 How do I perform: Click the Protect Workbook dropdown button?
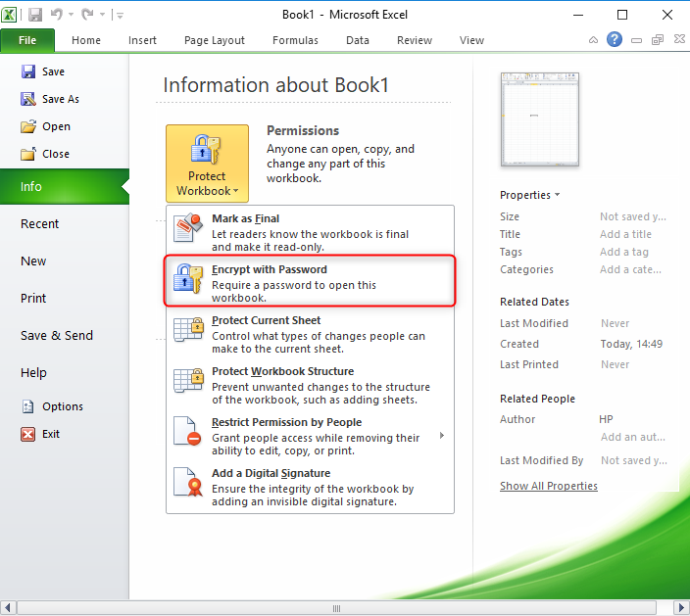pos(207,164)
